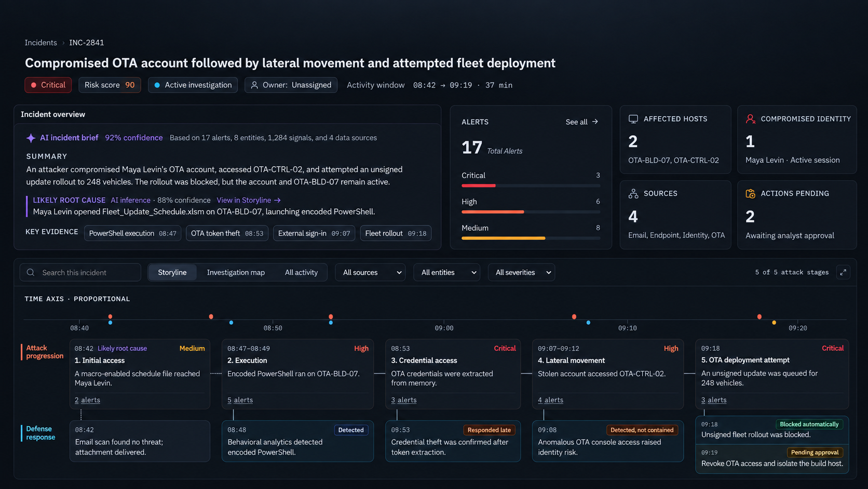Image resolution: width=868 pixels, height=489 pixels.
Task: Click the Sources network icon
Action: tap(633, 193)
